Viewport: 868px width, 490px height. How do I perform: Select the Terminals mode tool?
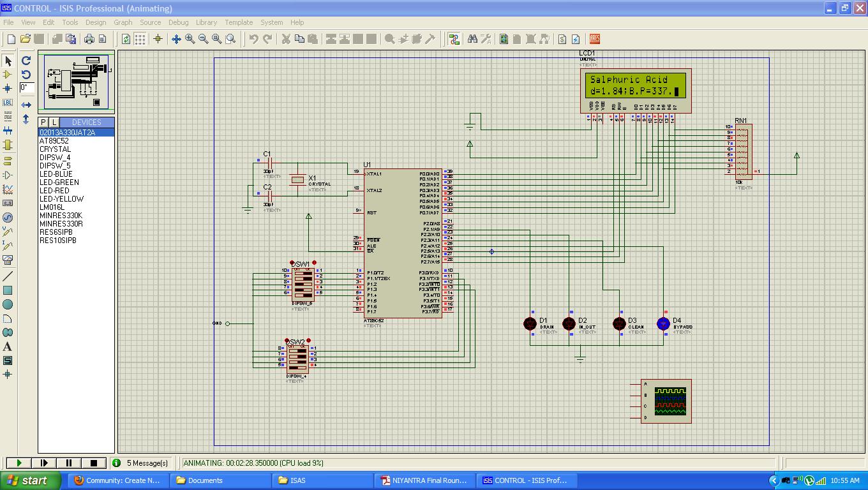coord(8,160)
